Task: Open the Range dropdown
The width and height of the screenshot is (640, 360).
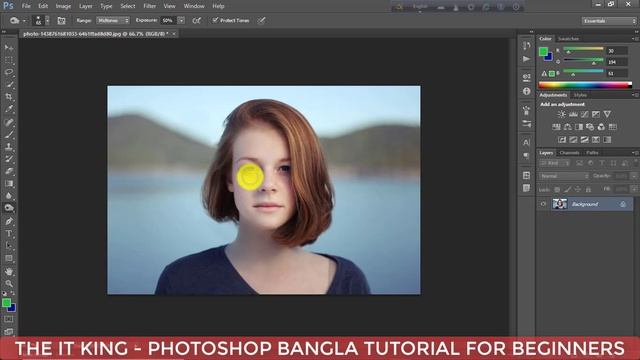Action: (x=113, y=20)
